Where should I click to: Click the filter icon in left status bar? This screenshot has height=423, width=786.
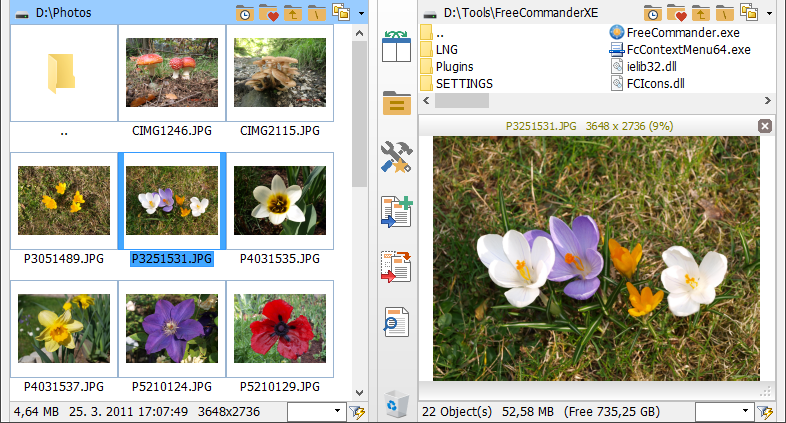357,412
